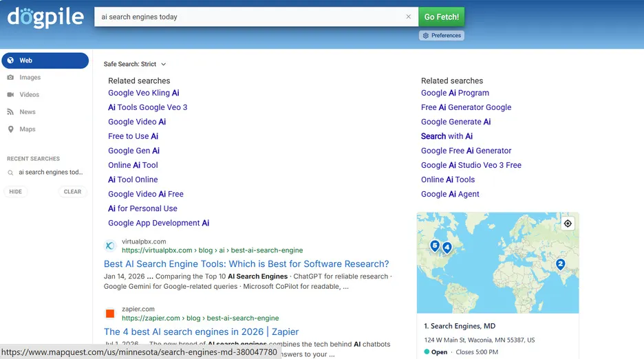The image size is (644, 359).
Task: Clear recent searches with CLEAR button
Action: (72, 191)
